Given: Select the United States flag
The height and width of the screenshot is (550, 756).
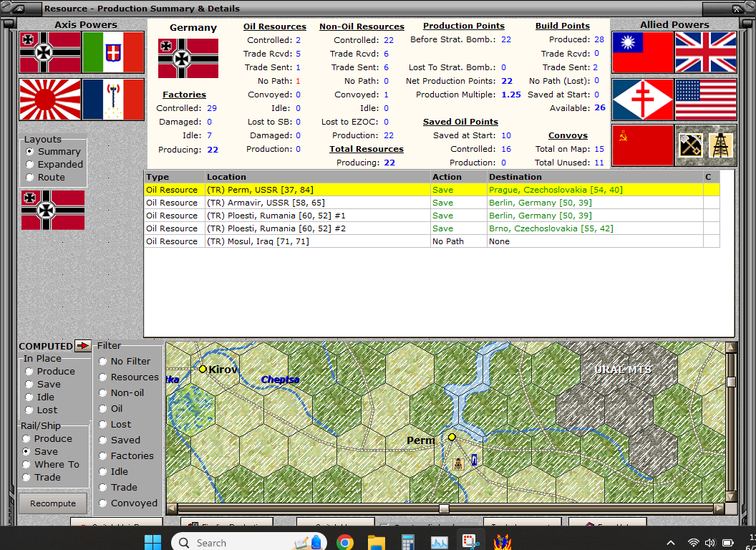Looking at the screenshot, I should coord(706,100).
